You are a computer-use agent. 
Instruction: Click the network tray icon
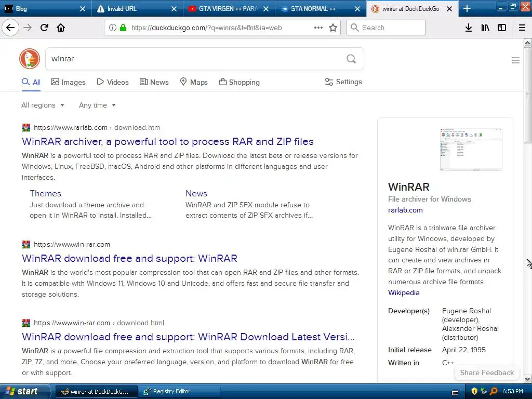(484, 391)
